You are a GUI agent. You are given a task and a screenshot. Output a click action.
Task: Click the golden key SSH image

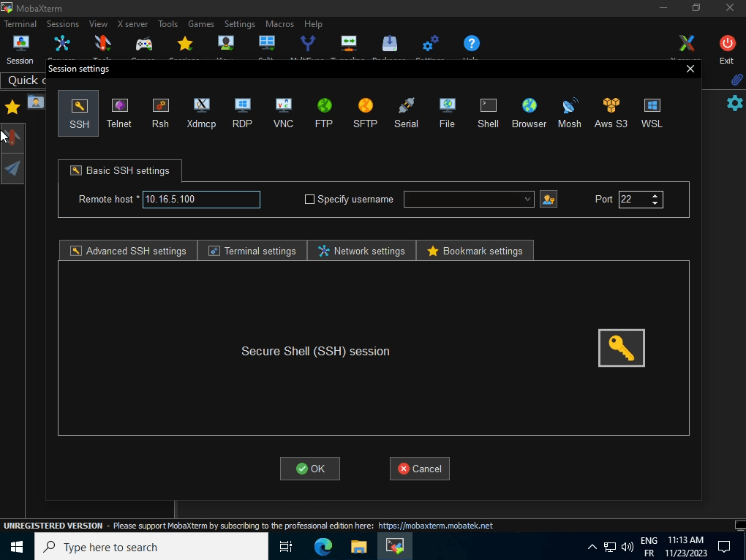pyautogui.click(x=622, y=348)
